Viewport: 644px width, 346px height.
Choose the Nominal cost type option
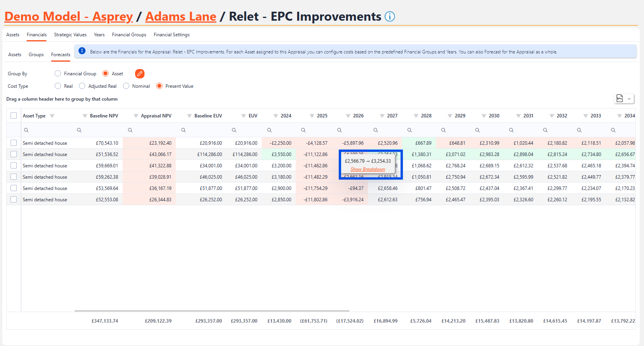(126, 86)
